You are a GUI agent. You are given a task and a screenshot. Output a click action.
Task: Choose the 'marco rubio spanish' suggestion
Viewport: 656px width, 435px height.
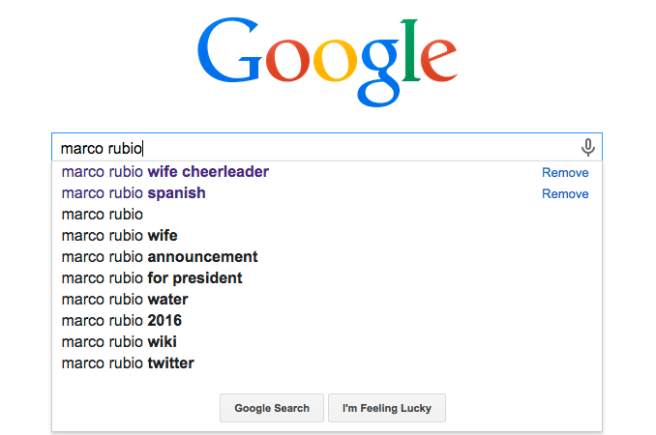[133, 193]
